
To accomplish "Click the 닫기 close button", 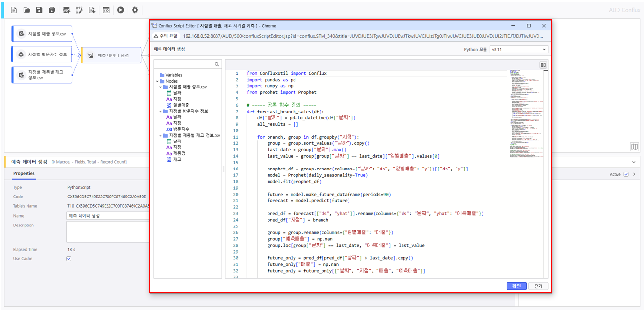I will coord(538,286).
